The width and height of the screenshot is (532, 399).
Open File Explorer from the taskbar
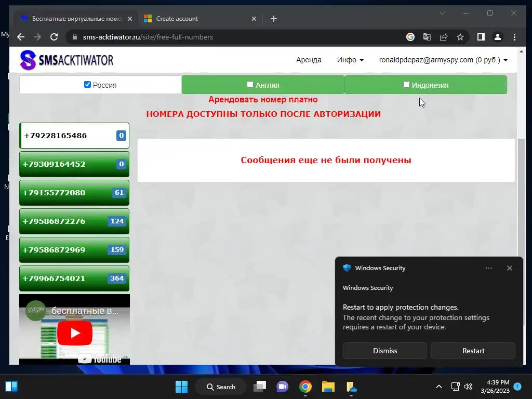(x=328, y=387)
